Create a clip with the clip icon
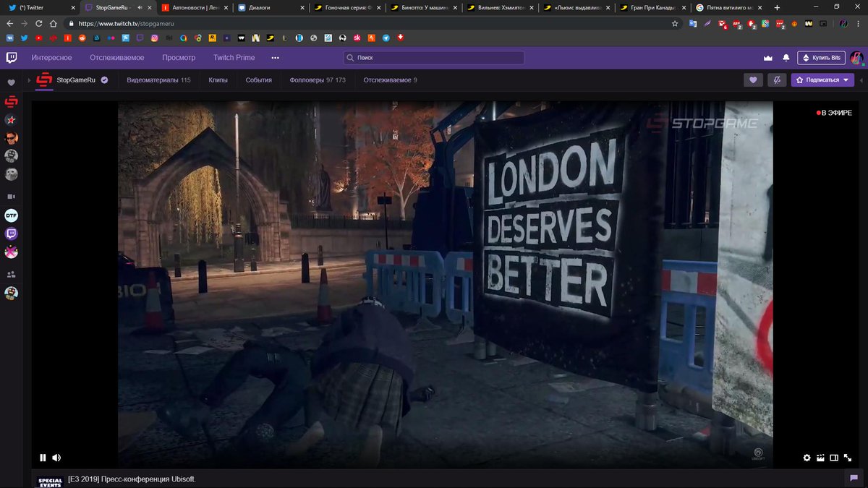Viewport: 868px width, 488px height. (820, 458)
